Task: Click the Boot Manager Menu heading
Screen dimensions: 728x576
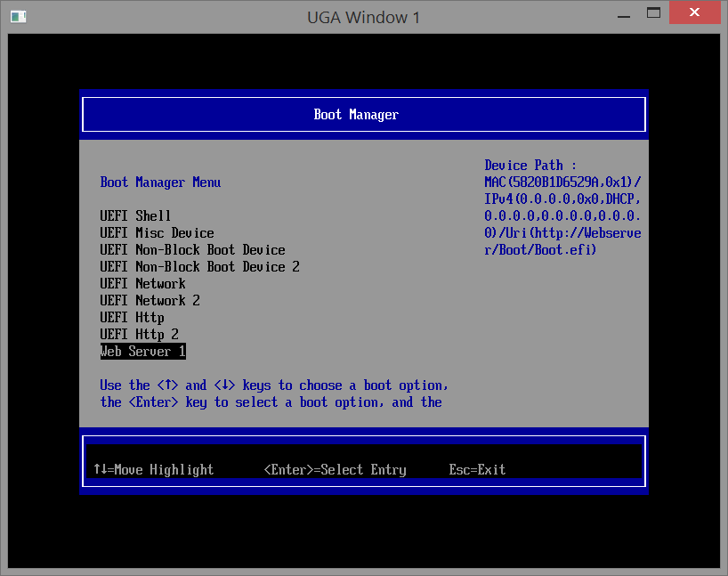Action: click(x=160, y=183)
